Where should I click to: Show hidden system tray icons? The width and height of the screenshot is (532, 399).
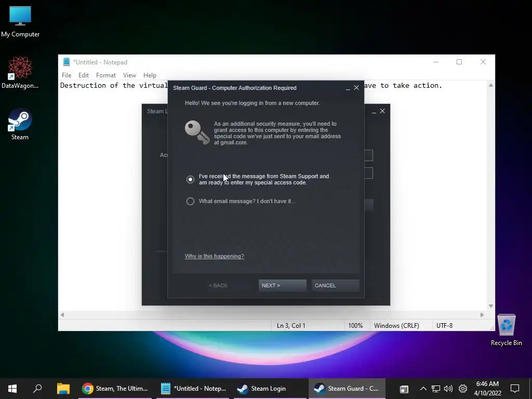[423, 389]
